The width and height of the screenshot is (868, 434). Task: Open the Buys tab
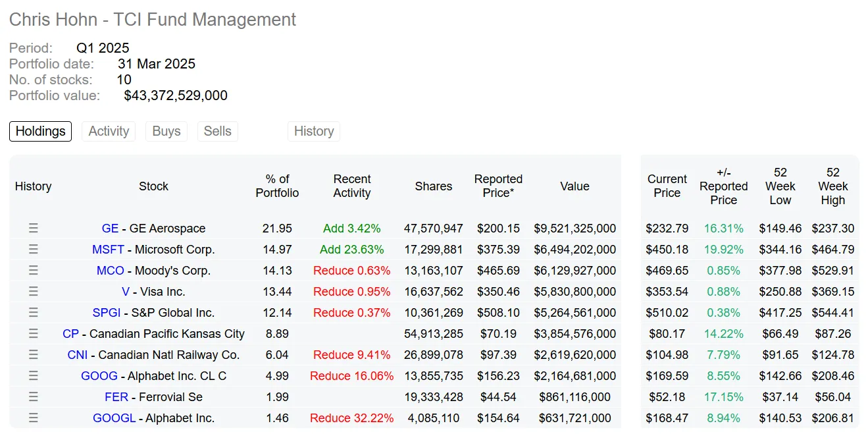coord(166,131)
